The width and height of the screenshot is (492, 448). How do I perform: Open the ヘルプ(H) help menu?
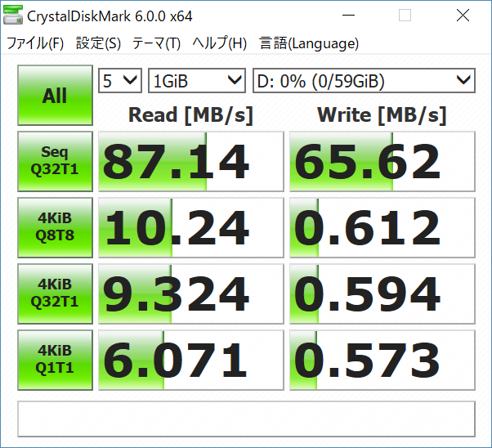click(x=219, y=44)
